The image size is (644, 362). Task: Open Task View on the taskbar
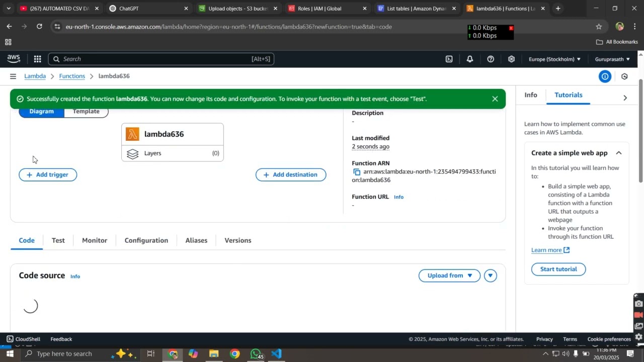[x=150, y=354]
